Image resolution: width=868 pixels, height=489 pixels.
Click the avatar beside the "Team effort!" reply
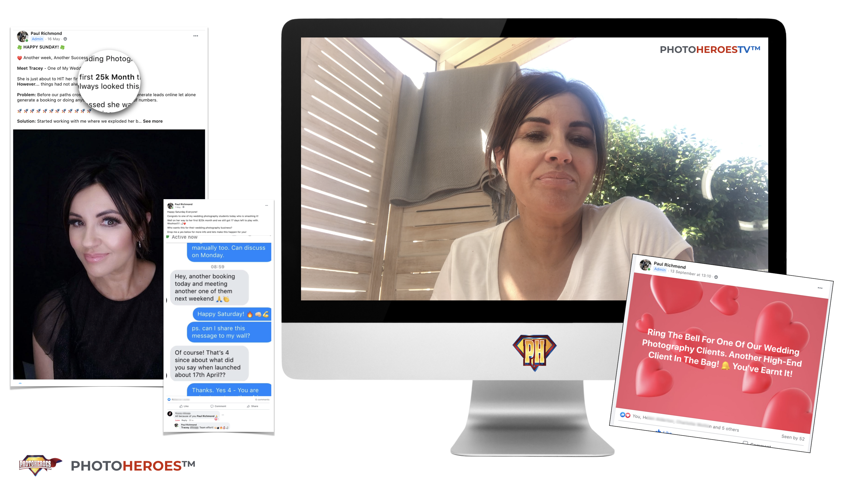click(177, 425)
